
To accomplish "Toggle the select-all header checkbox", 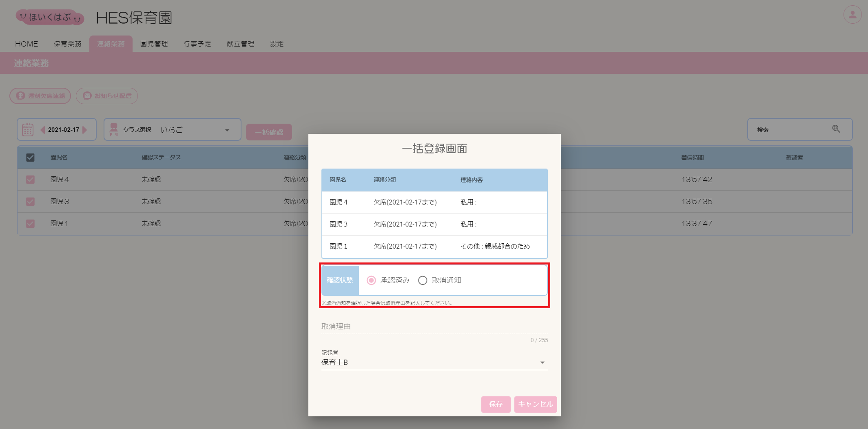I will (30, 158).
